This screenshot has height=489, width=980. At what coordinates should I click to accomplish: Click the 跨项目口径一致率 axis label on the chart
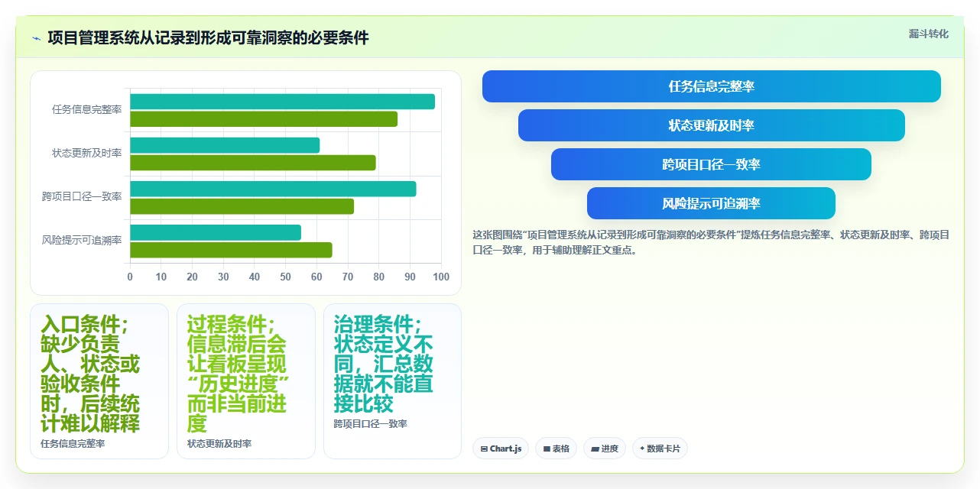pyautogui.click(x=82, y=196)
